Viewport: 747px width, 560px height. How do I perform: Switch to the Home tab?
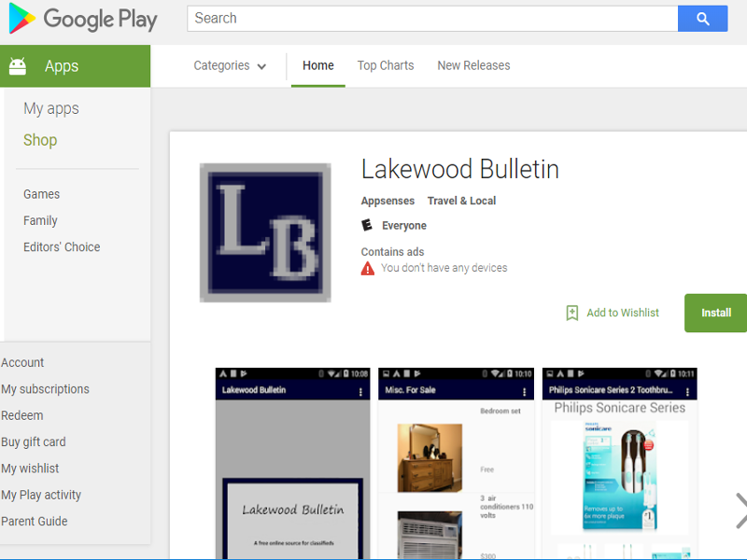pyautogui.click(x=318, y=65)
